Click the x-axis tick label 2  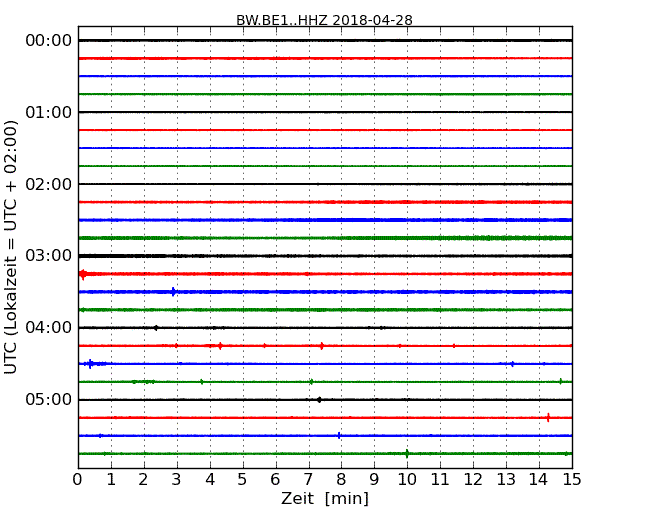tap(143, 480)
